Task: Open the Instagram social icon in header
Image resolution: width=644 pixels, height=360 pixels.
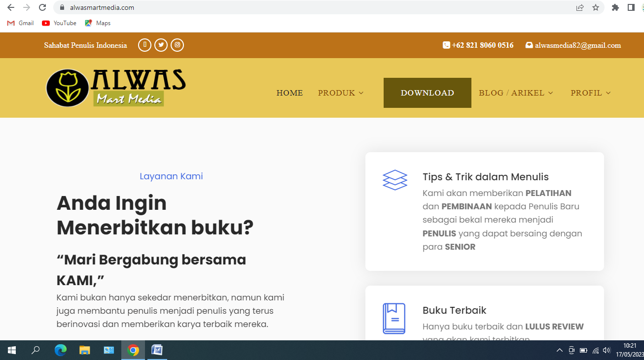Action: [x=178, y=45]
